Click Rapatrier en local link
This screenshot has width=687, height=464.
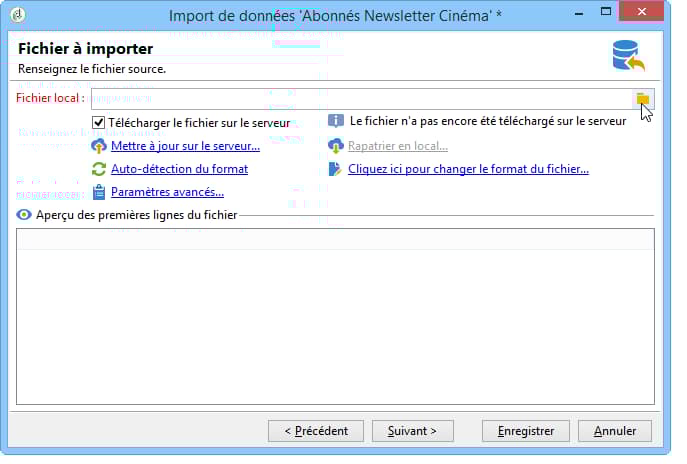(x=398, y=146)
